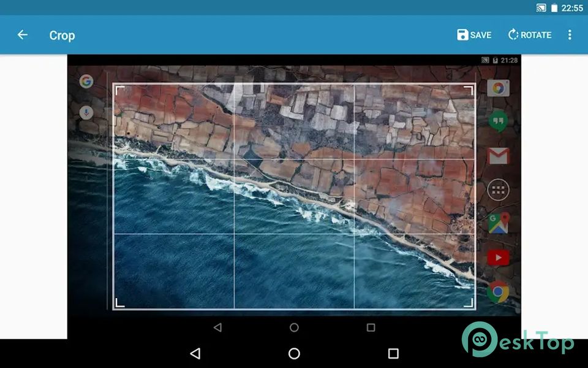
Task: Tap the 22:55 clock in status bar
Action: 572,8
